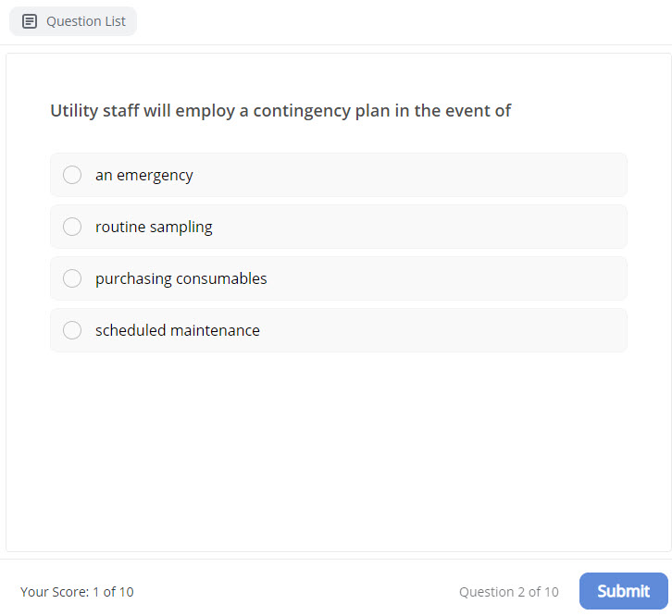The image size is (672, 616).
Task: Open the Question List panel
Action: click(73, 21)
